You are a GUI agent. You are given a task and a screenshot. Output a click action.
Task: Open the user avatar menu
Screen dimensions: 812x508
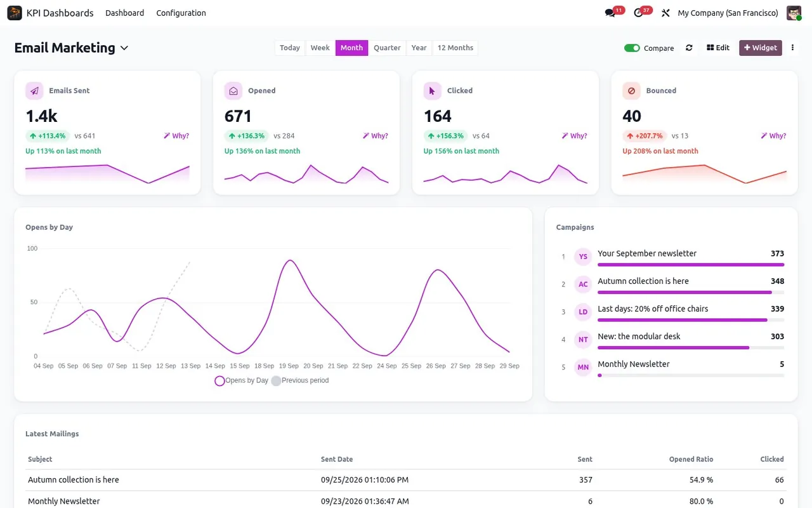tap(794, 13)
